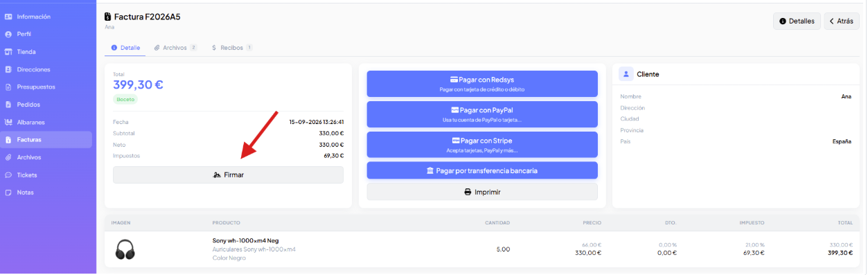Click the Pedidos document icon

coord(8,105)
